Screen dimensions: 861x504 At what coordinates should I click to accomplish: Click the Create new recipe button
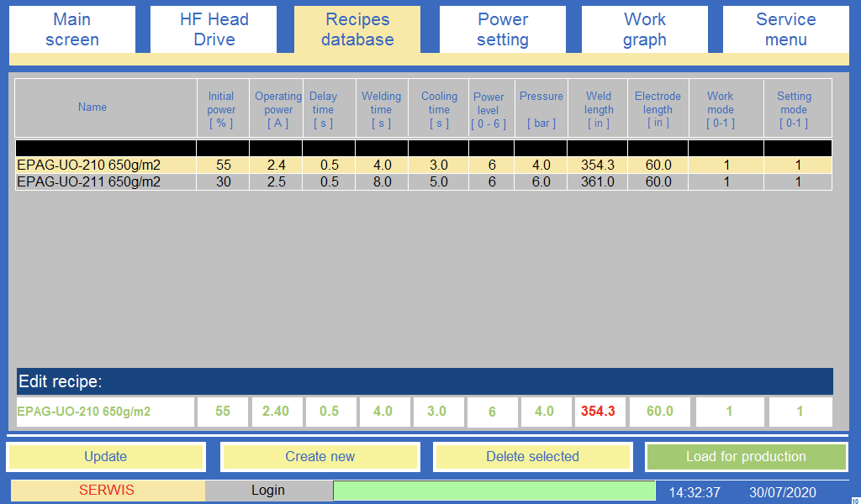[x=320, y=457]
